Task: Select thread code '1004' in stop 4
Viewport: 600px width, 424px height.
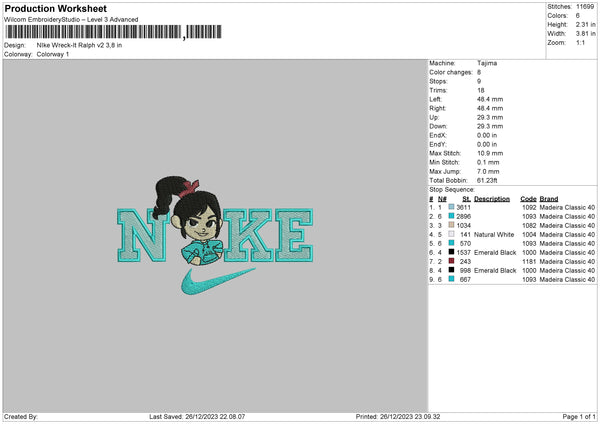Action: (529, 235)
